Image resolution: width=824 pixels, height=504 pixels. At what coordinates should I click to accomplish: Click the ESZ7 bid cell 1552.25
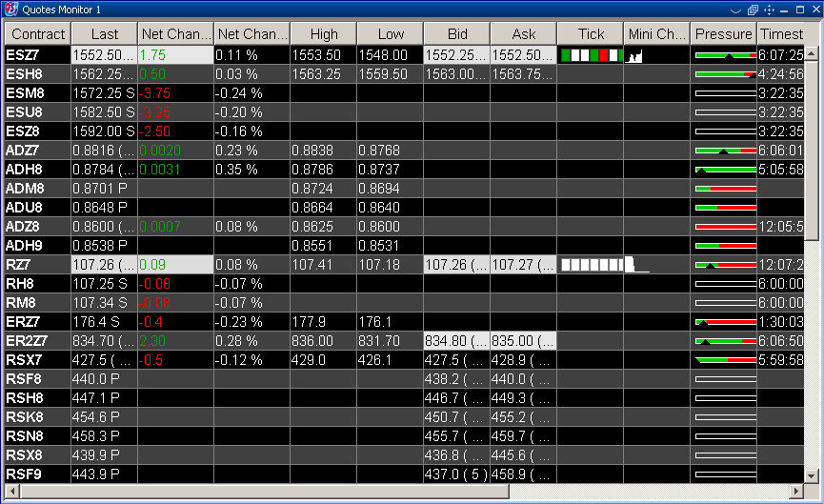(457, 55)
